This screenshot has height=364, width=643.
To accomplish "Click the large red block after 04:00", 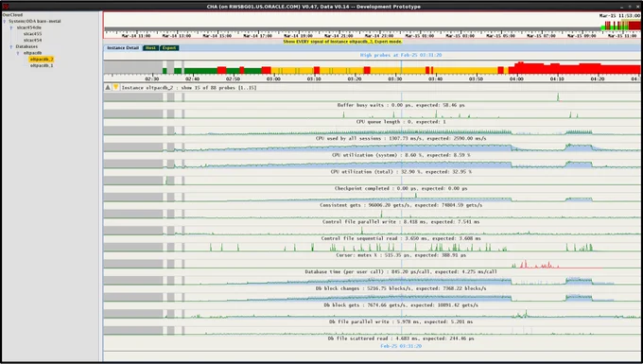I will (574, 68).
